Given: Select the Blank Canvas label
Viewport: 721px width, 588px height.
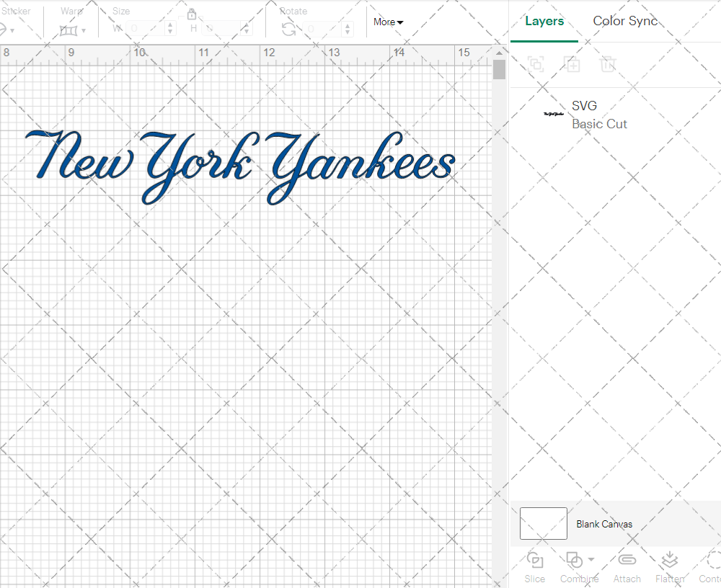Looking at the screenshot, I should 604,524.
